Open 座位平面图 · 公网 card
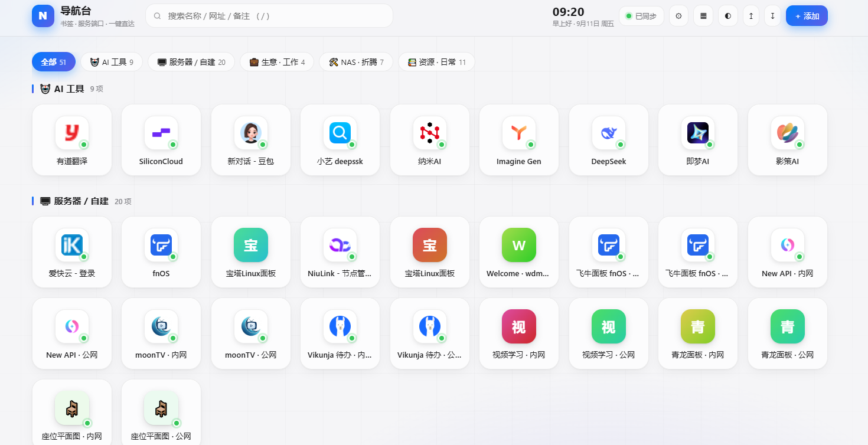The width and height of the screenshot is (868, 445). coord(161,413)
